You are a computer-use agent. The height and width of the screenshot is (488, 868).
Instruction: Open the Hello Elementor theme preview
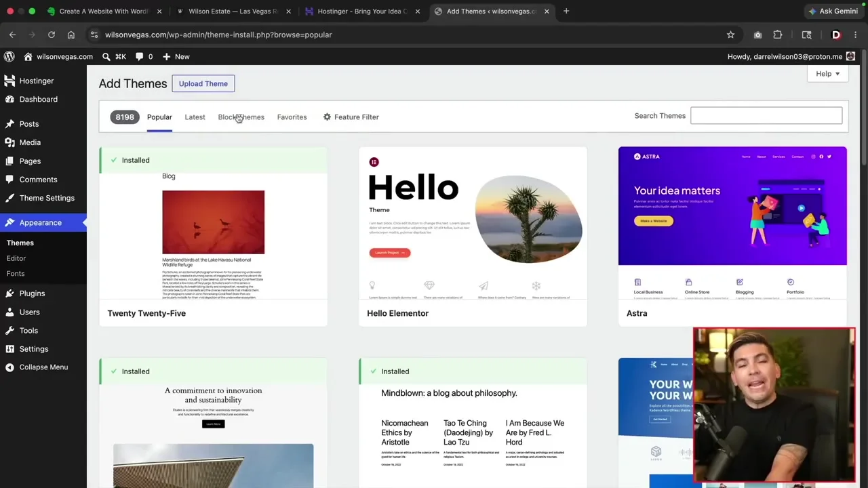click(x=473, y=237)
